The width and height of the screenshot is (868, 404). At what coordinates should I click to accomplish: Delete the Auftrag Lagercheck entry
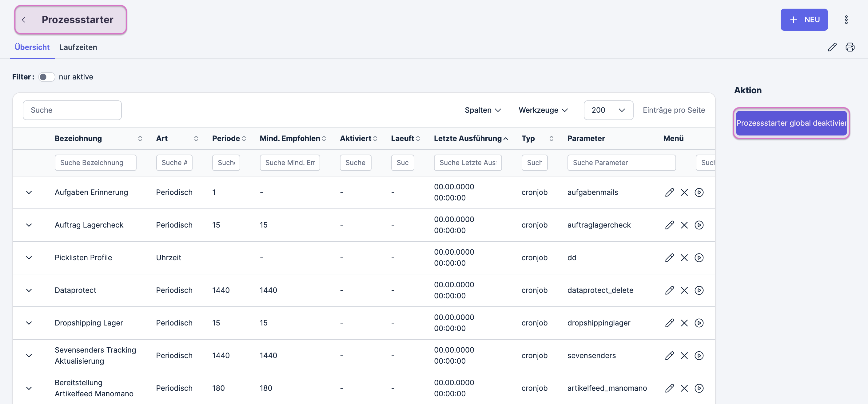click(x=684, y=225)
